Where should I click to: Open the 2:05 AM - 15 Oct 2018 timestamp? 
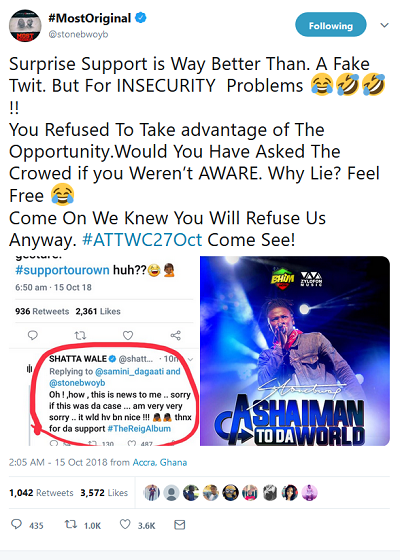pos(58,462)
